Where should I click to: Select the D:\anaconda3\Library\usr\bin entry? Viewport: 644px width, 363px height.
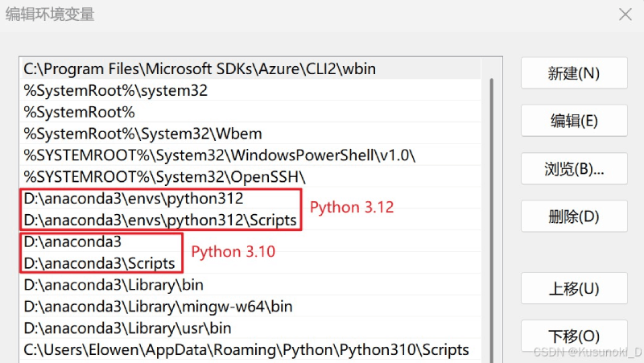(250, 328)
